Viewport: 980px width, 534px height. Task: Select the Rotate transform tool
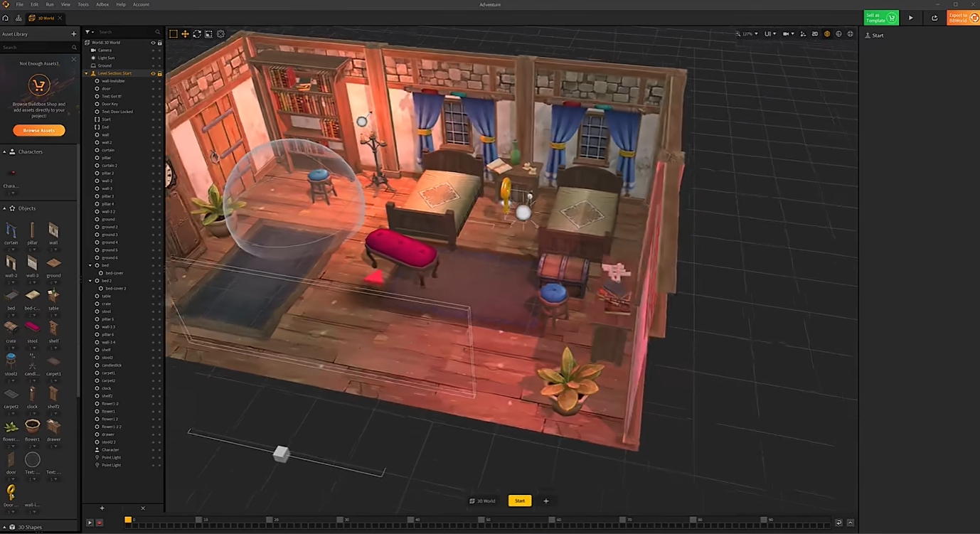click(197, 33)
